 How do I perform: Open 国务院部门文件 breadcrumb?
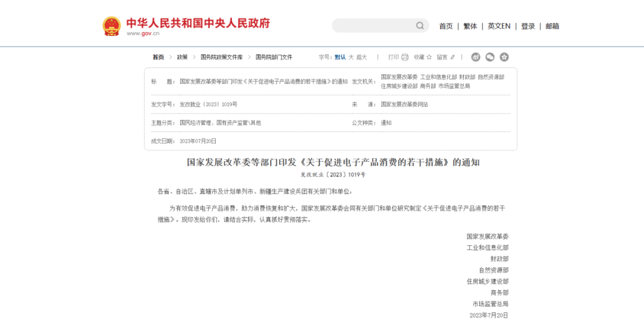pyautogui.click(x=274, y=57)
